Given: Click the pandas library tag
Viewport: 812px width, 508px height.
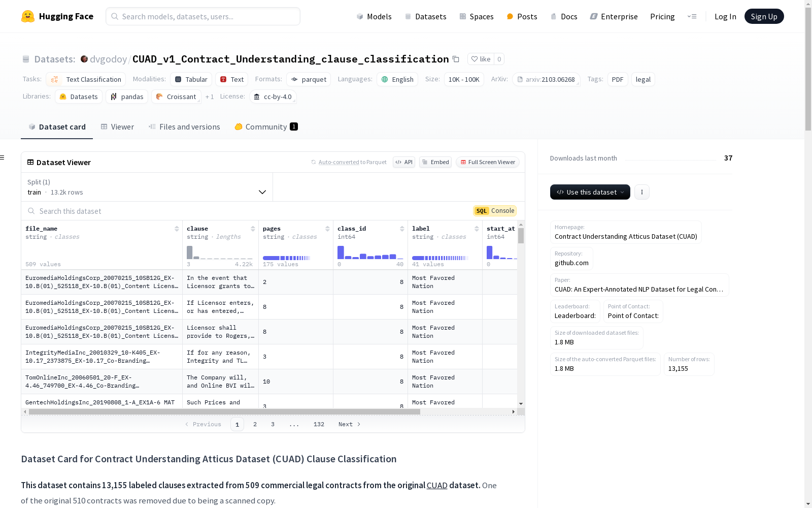Looking at the screenshot, I should point(127,97).
